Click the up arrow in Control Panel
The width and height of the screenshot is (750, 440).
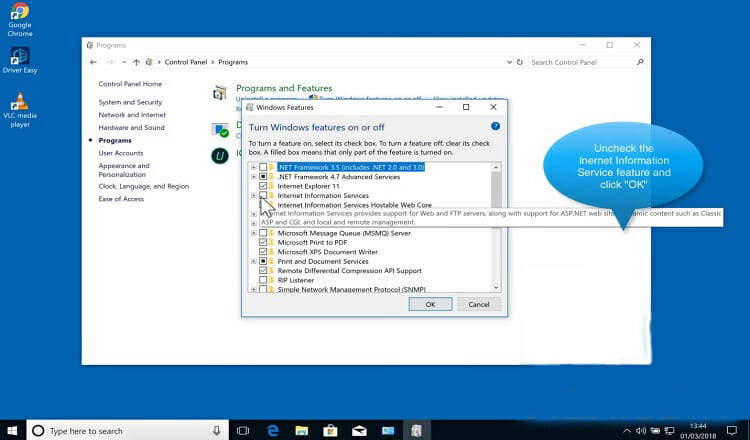[136, 62]
